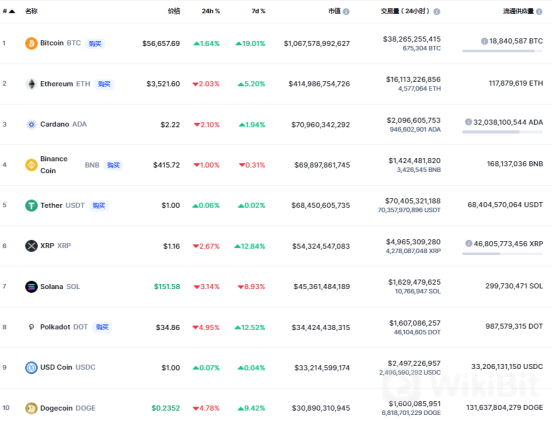
Task: Click USD Coin market cap $33,214,599,174
Action: coord(322,368)
